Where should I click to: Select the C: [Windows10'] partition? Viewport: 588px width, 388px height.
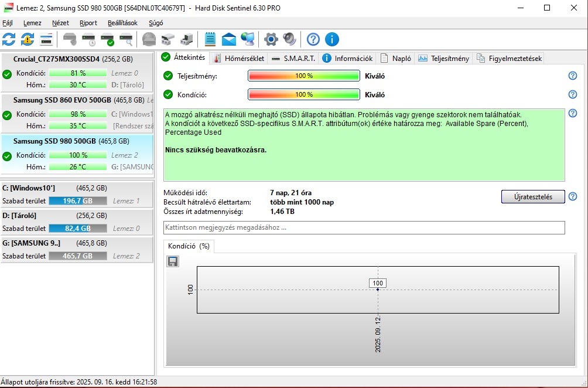[77, 194]
